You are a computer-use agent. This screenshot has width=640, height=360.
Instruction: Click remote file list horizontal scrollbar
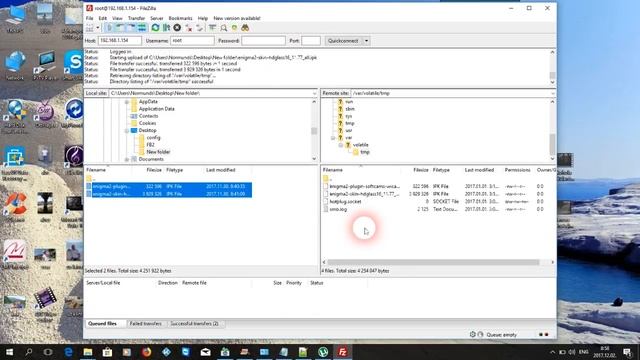pos(433,262)
